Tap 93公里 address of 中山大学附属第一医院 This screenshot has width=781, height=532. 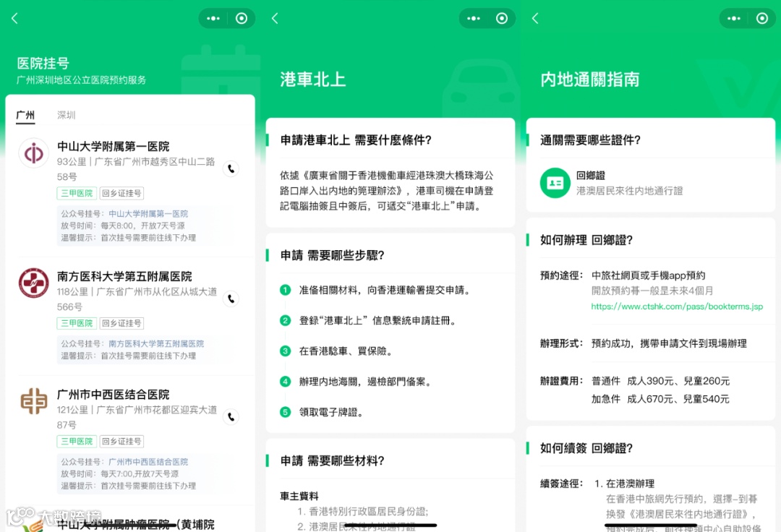[136, 169]
